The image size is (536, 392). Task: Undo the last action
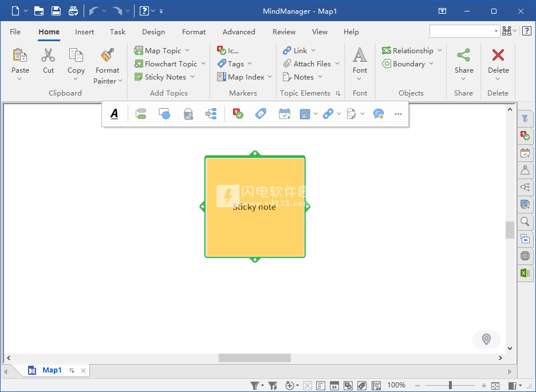pyautogui.click(x=93, y=11)
